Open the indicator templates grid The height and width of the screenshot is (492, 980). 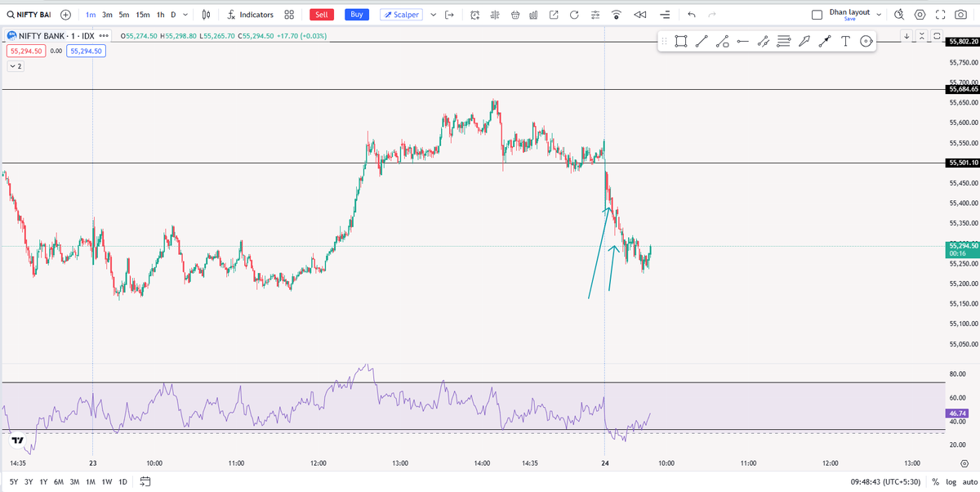pos(289,15)
